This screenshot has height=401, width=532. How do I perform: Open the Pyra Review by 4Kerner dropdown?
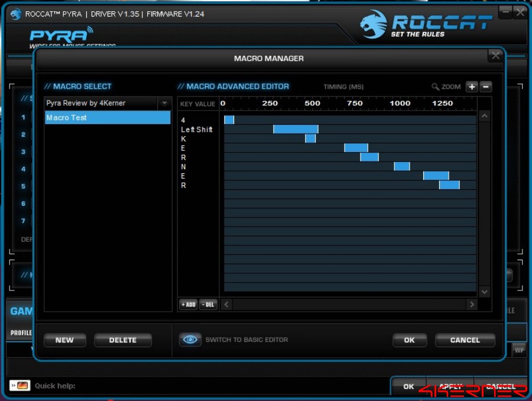tap(164, 104)
